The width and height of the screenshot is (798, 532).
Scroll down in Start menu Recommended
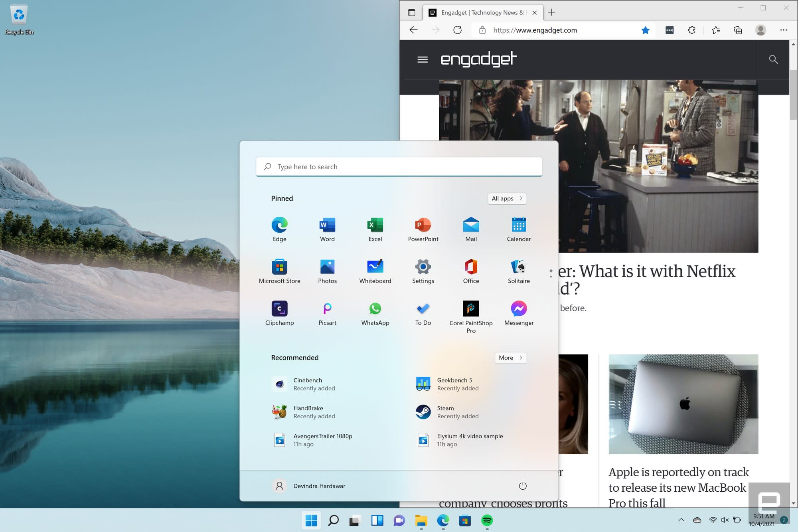pyautogui.click(x=510, y=357)
